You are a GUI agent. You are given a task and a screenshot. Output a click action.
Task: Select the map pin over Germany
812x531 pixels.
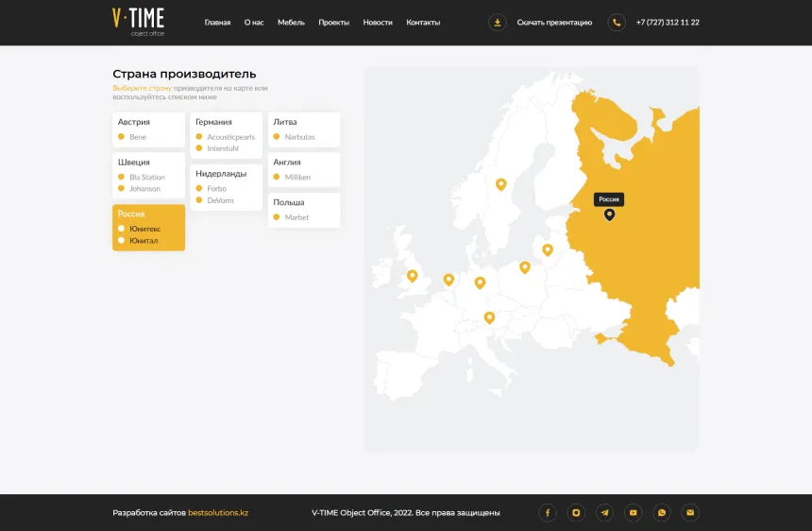tap(480, 283)
